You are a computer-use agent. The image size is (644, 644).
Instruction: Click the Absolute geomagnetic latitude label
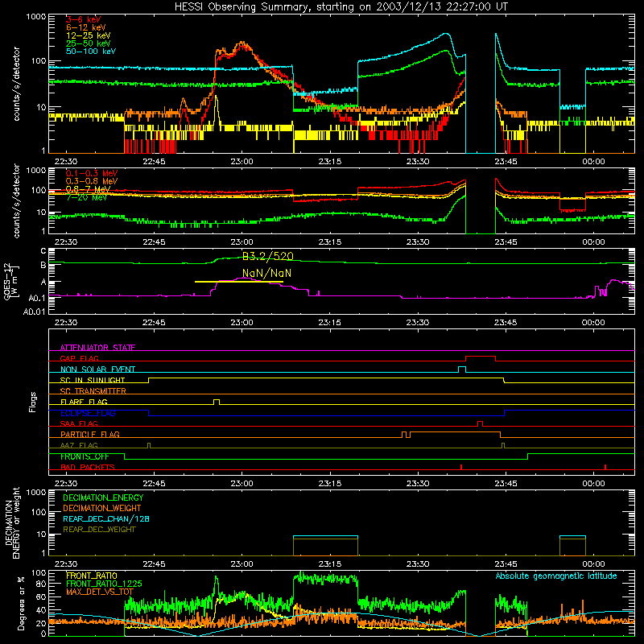tap(556, 576)
